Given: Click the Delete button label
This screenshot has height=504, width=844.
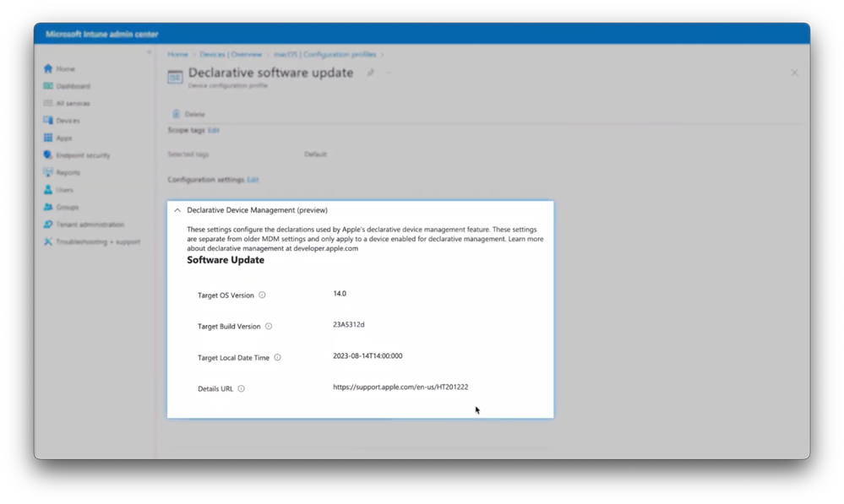Looking at the screenshot, I should coord(195,114).
